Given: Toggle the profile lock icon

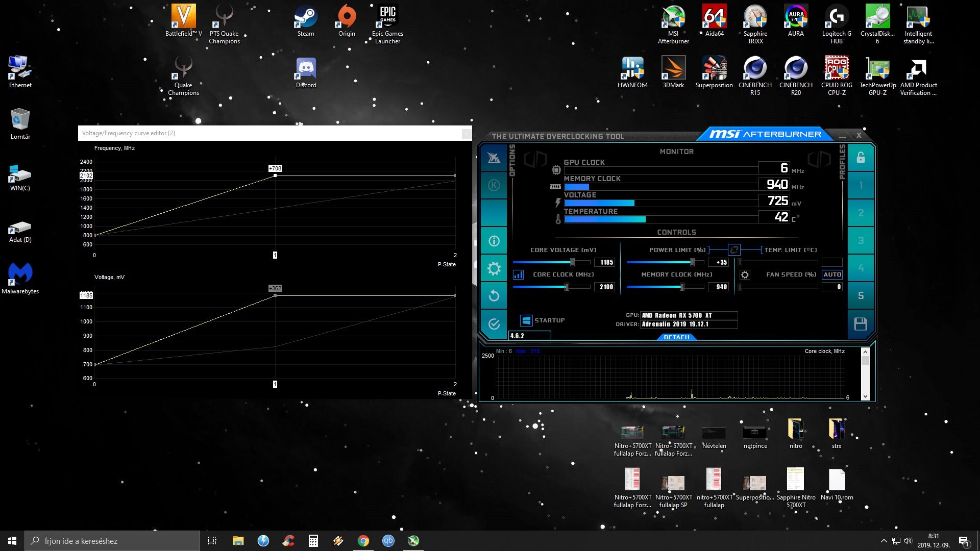Looking at the screenshot, I should coord(861,158).
